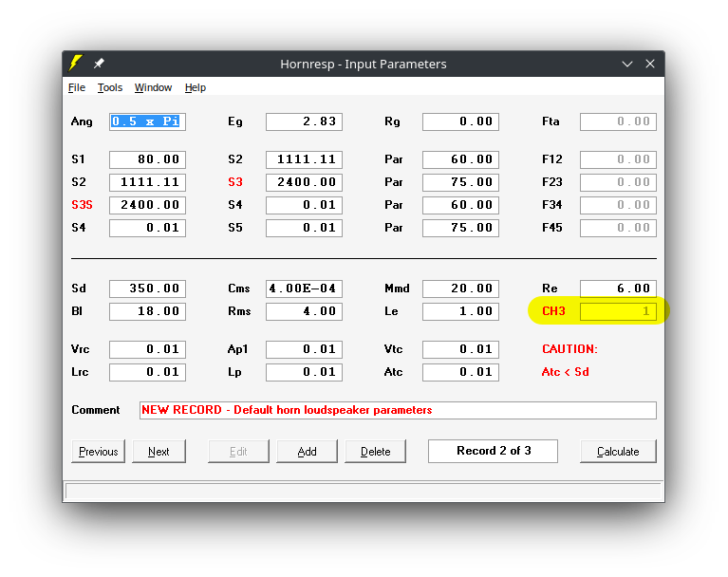Click the highlighted CH3 value field

tap(618, 311)
